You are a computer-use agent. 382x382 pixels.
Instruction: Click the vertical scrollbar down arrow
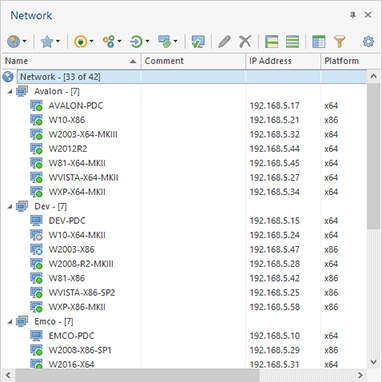[x=374, y=362]
